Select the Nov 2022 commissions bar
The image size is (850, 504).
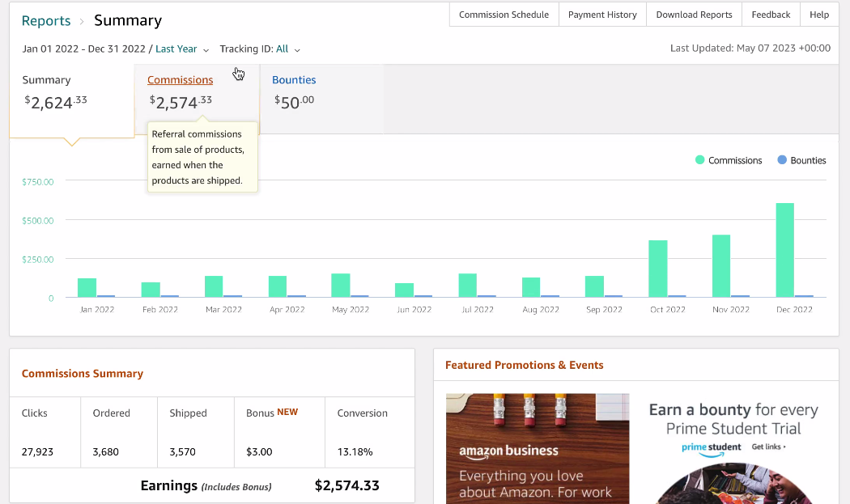pos(721,266)
